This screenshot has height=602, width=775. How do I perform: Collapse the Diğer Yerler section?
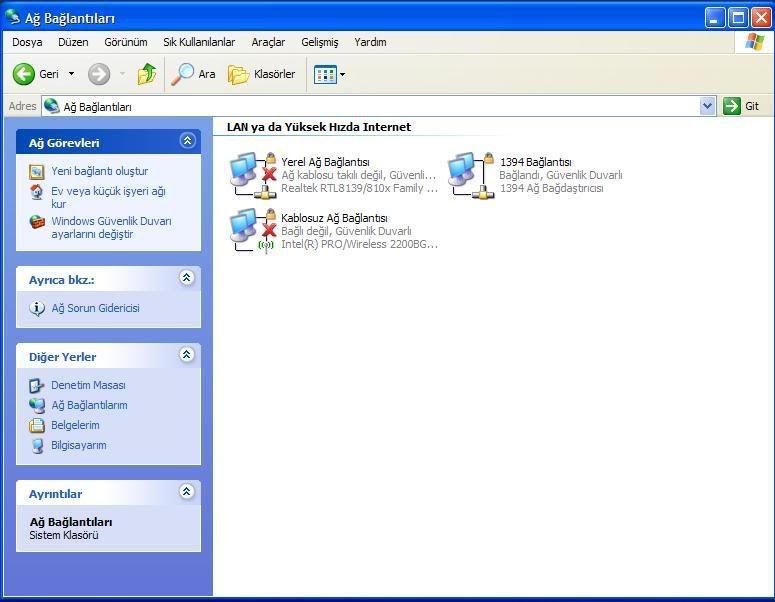click(186, 355)
